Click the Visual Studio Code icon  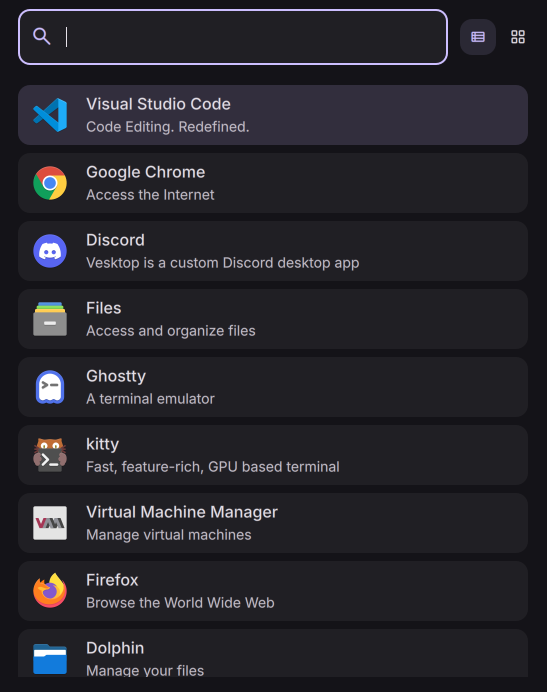(50, 115)
